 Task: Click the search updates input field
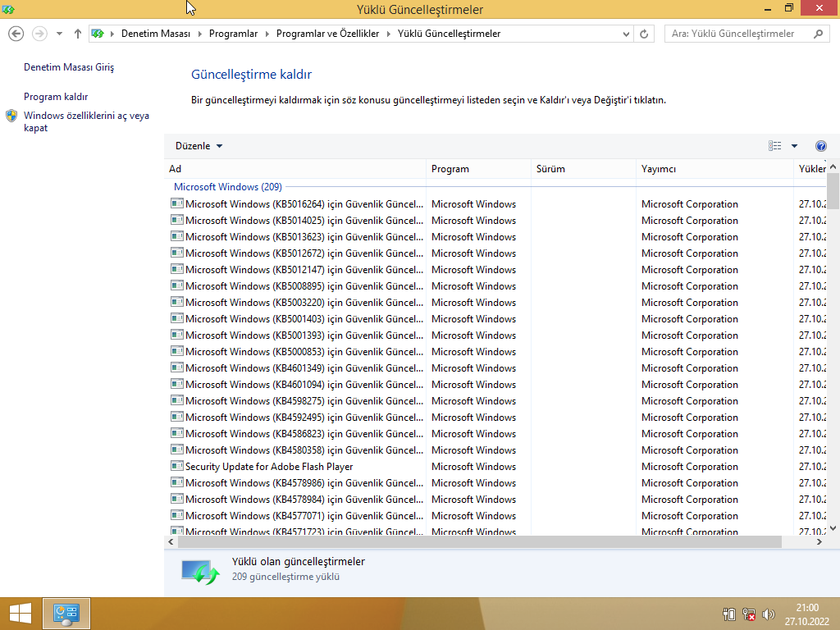(739, 34)
